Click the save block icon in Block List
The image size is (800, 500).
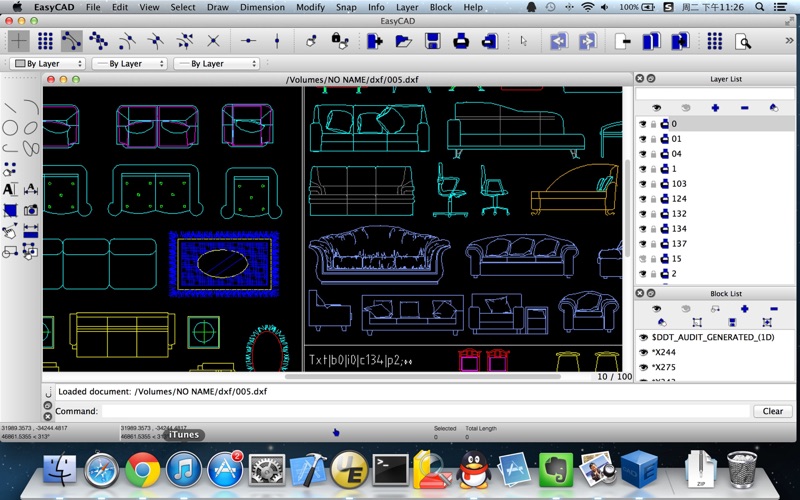732,322
